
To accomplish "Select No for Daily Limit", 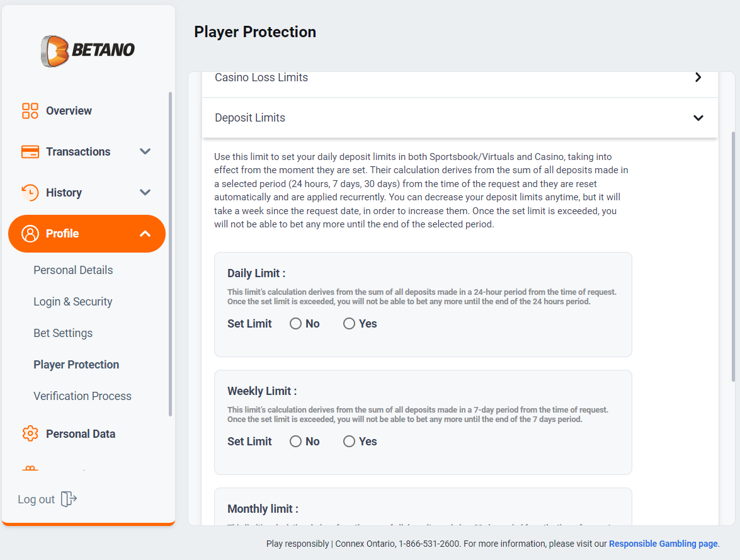I will tap(295, 323).
